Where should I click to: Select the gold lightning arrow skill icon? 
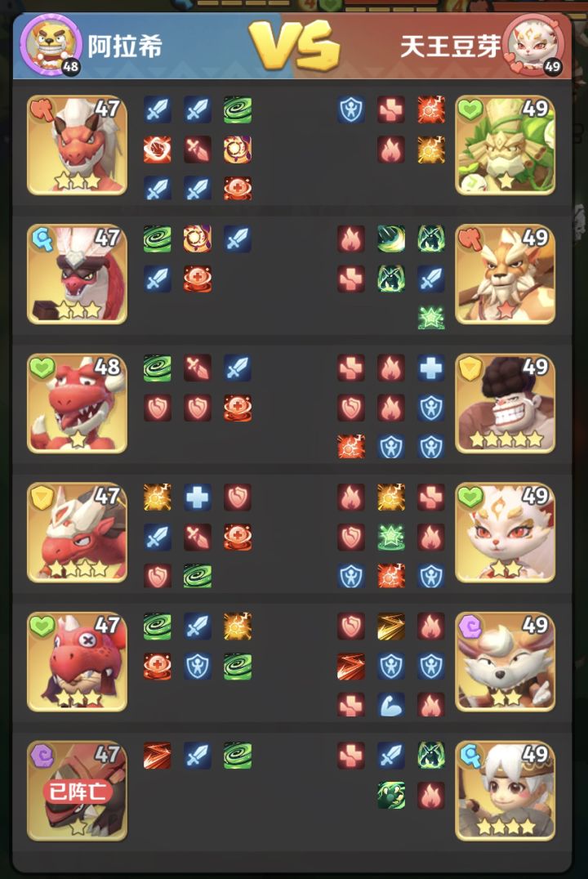(390, 627)
